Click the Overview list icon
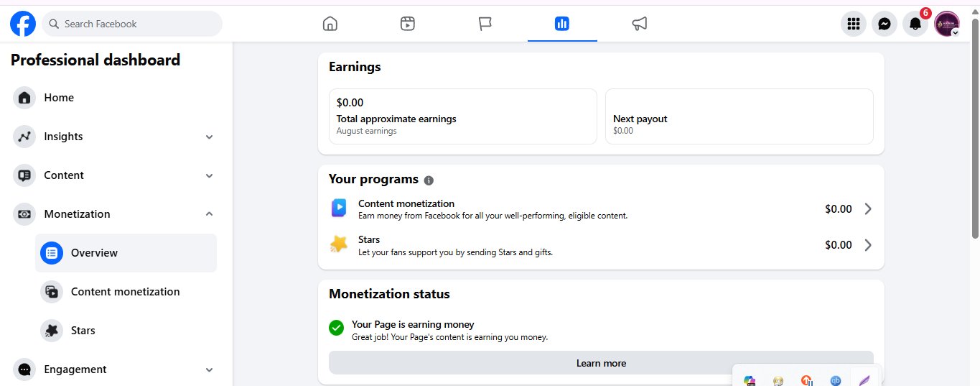Screen dimensions: 980x386 [x=52, y=253]
